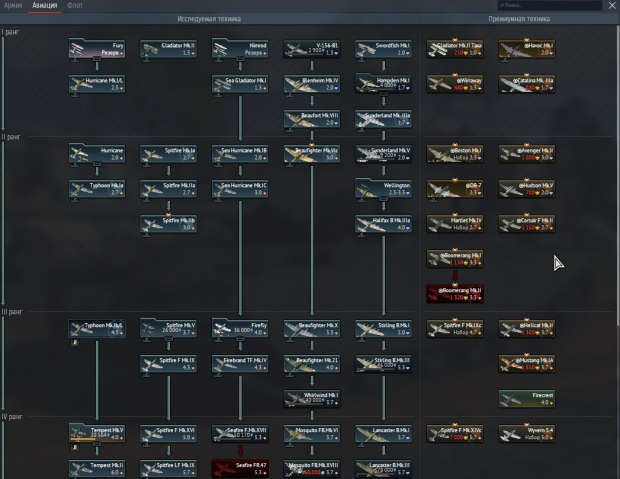
Task: Select the Spitfire LF Mk.IX card
Action: [168, 469]
